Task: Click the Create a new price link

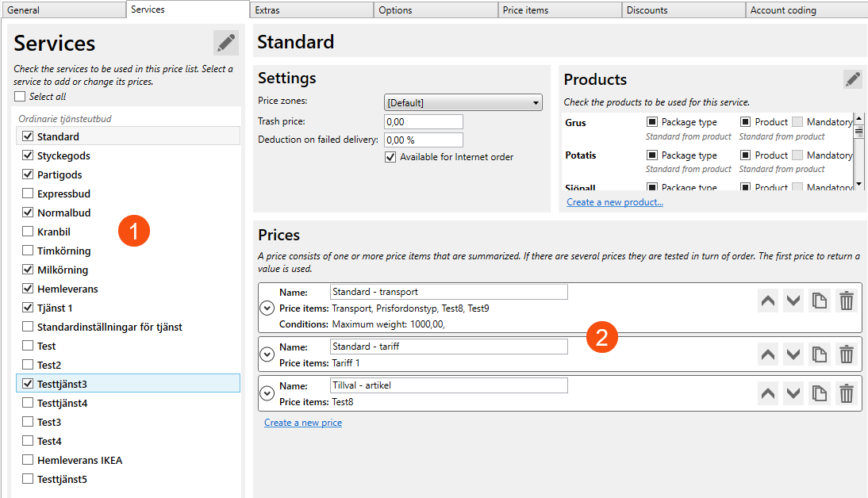Action: [303, 423]
